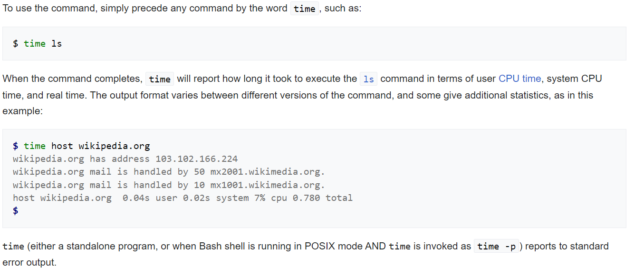
Task: Click 'ls' in the first code block
Action: pos(57,43)
